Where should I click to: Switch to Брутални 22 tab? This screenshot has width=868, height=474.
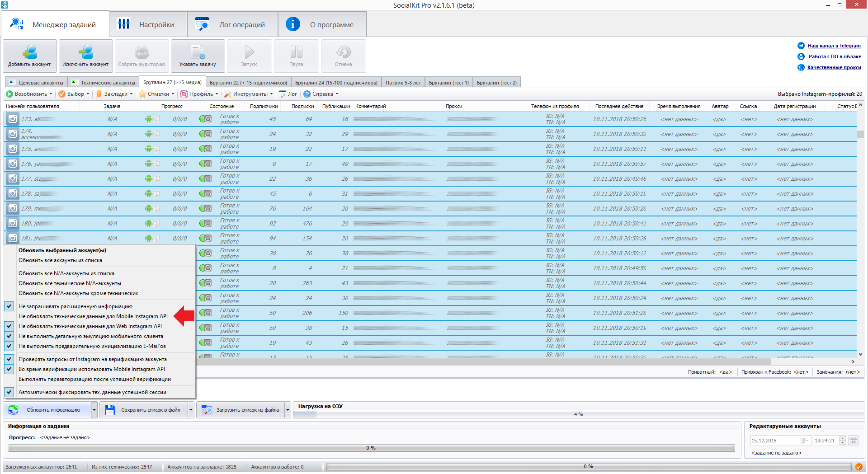point(248,83)
